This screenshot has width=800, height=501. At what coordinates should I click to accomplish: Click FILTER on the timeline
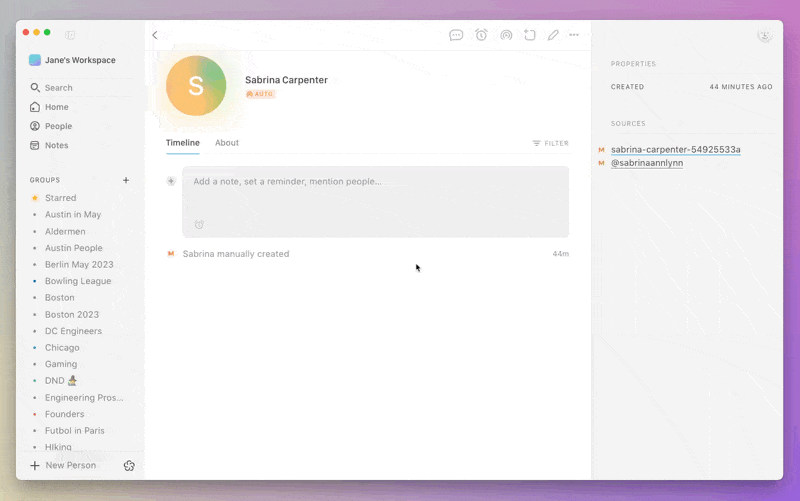[551, 143]
